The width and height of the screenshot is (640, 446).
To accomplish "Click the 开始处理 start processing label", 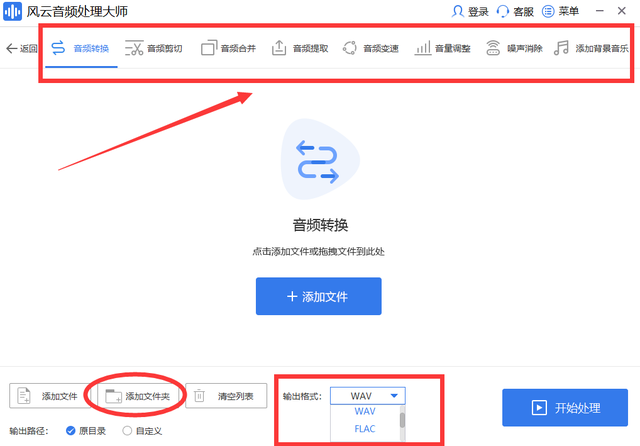I will pos(577,408).
